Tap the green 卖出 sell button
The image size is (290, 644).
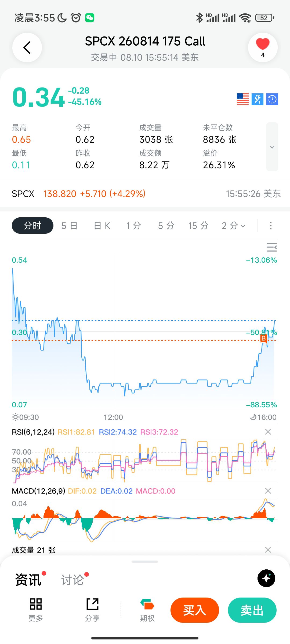(252, 610)
